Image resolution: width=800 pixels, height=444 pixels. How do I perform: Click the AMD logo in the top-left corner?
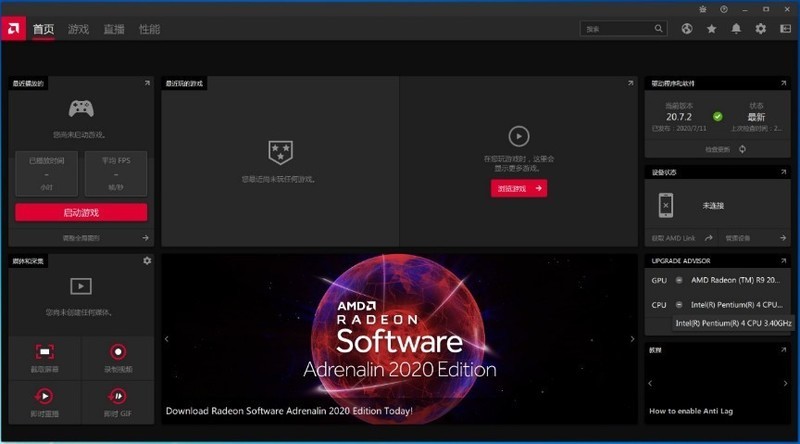pyautogui.click(x=13, y=29)
